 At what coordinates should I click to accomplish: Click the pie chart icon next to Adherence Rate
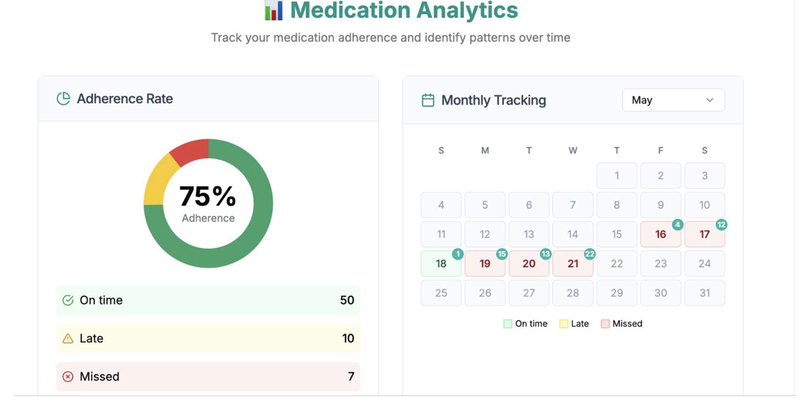[x=63, y=98]
